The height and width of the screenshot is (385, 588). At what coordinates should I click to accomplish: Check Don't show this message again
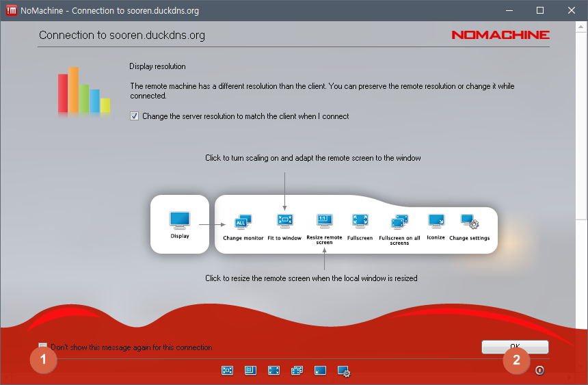pyautogui.click(x=43, y=346)
